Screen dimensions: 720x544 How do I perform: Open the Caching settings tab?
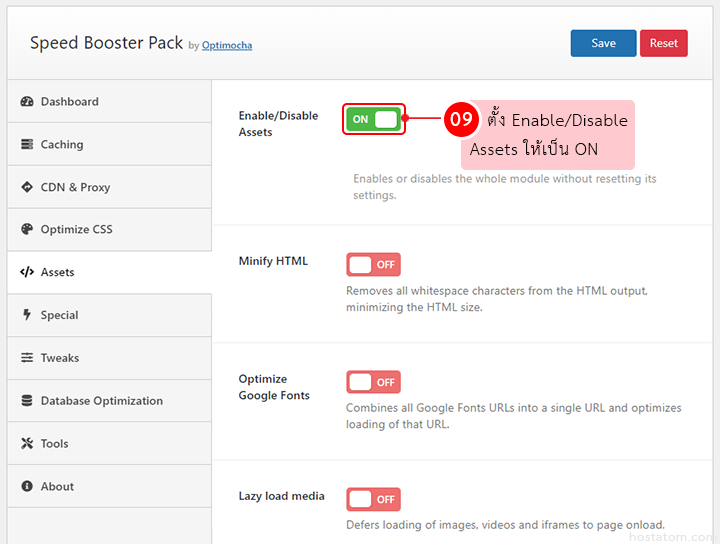pos(62,145)
